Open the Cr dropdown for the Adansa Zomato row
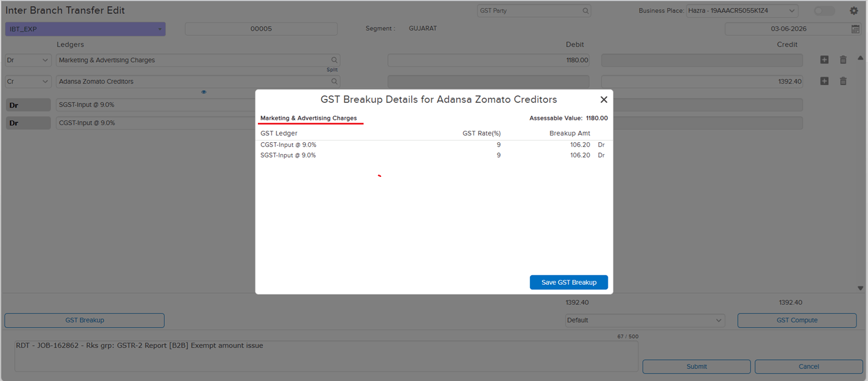The width and height of the screenshot is (868, 381). (28, 81)
